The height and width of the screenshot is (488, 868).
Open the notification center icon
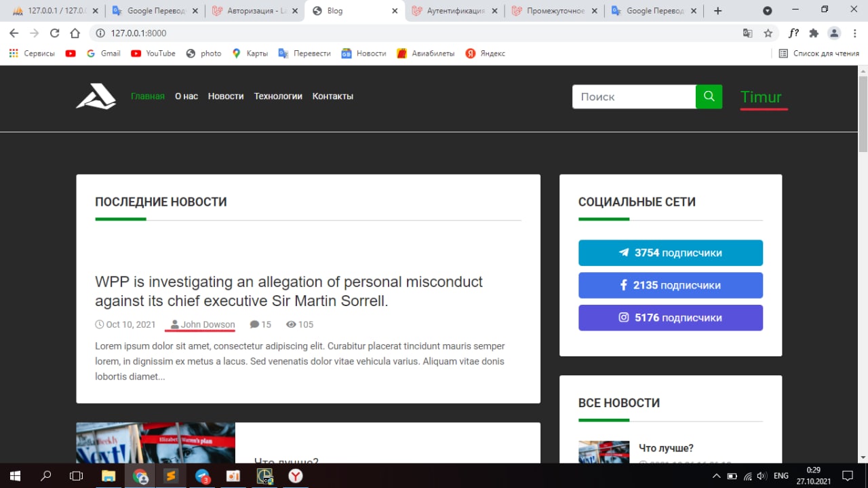click(848, 476)
